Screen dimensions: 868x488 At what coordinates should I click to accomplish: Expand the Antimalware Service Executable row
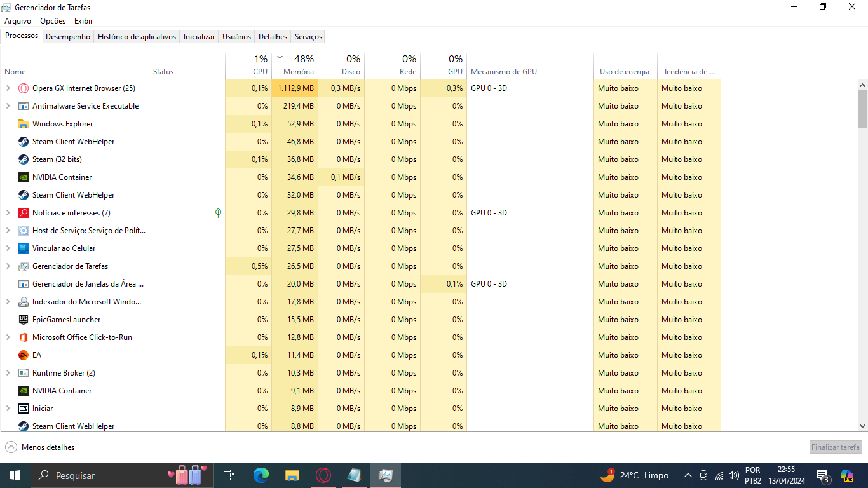[8, 106]
